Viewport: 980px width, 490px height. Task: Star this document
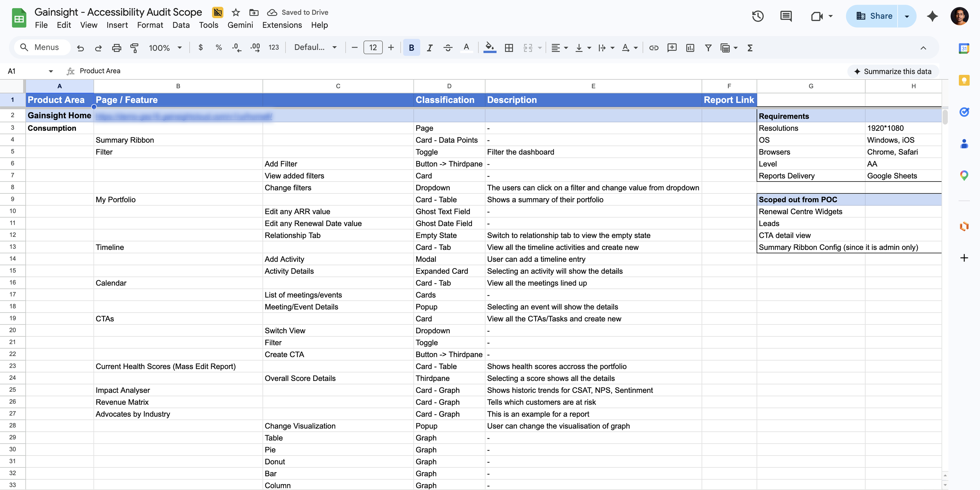coord(235,13)
